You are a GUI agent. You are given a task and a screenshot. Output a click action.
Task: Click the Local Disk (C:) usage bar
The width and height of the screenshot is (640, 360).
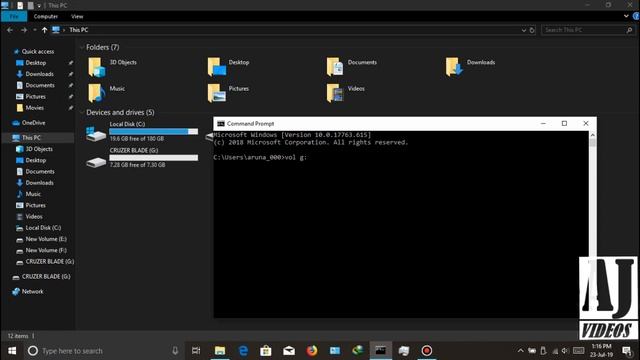[153, 131]
